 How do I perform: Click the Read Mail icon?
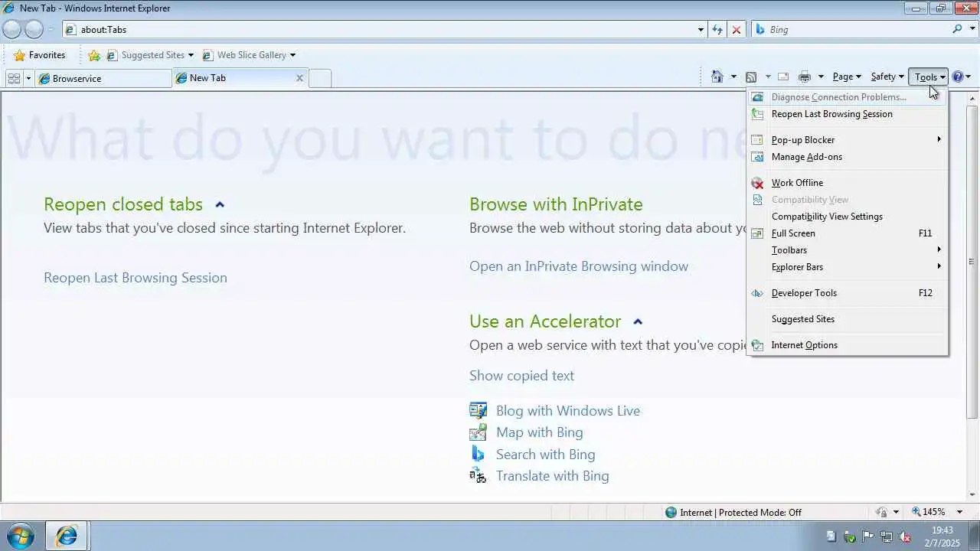click(783, 77)
